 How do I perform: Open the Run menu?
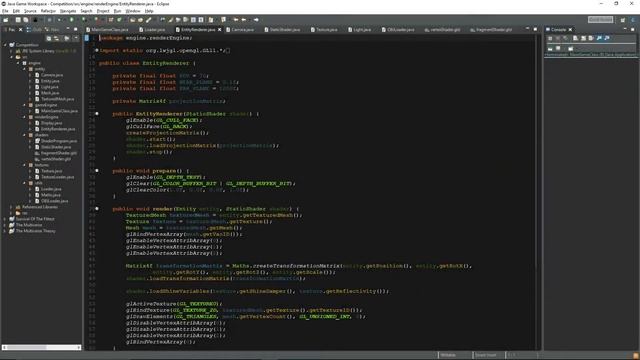tap(117, 11)
